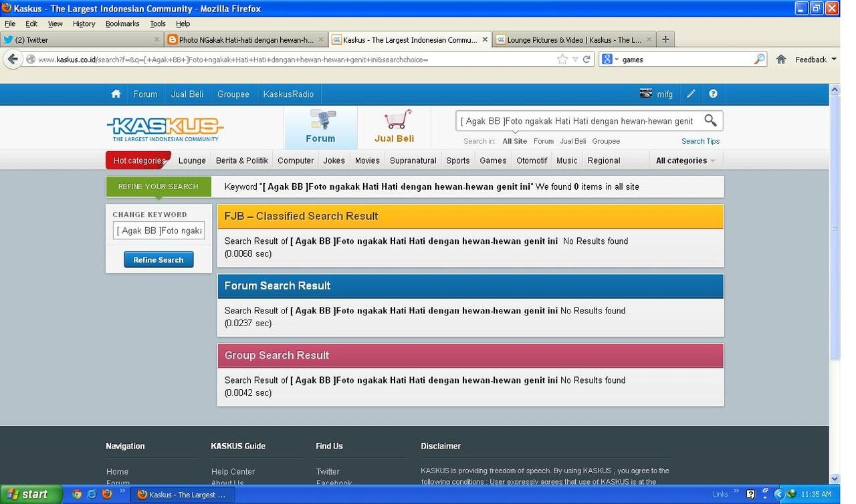Open the History menu
856x504 pixels.
(x=84, y=23)
